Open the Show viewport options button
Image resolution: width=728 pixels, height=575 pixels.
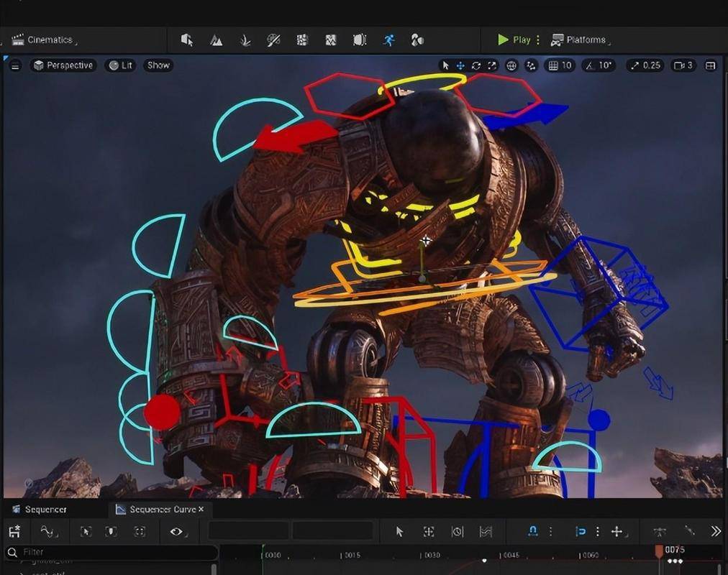tap(158, 65)
